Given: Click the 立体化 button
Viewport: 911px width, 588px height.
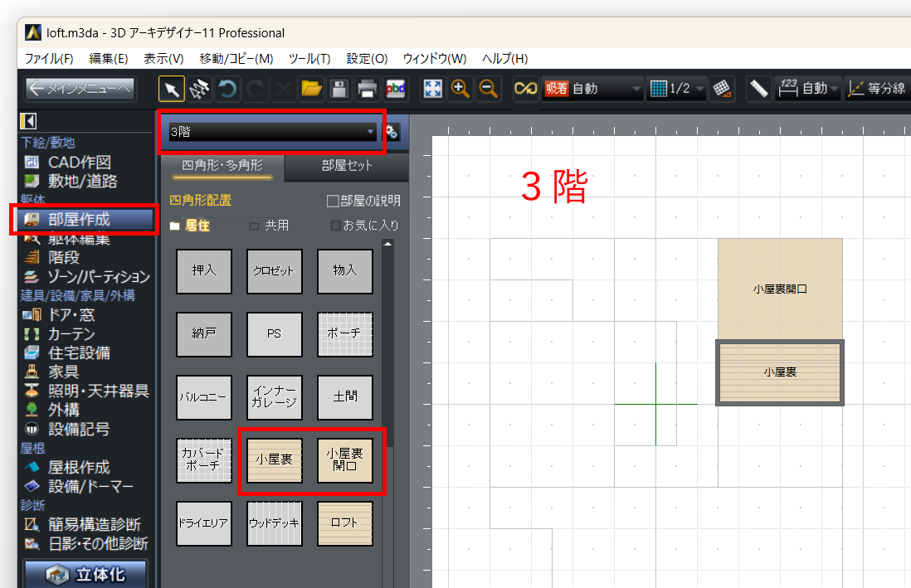Looking at the screenshot, I should [85, 575].
